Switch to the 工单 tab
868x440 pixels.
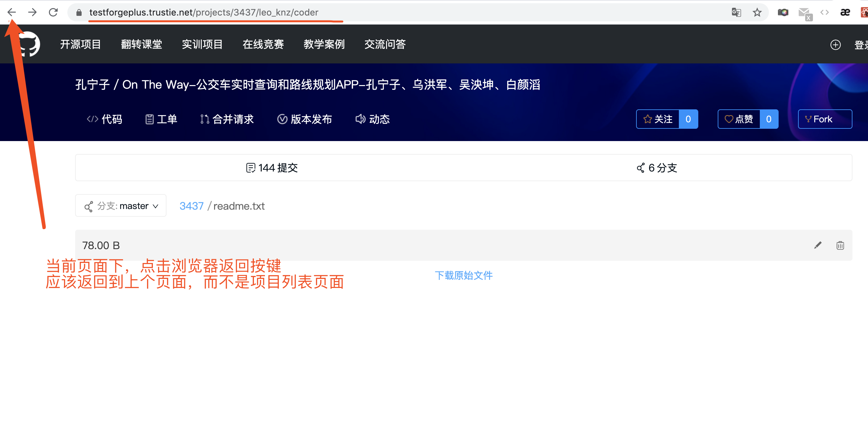pos(161,119)
